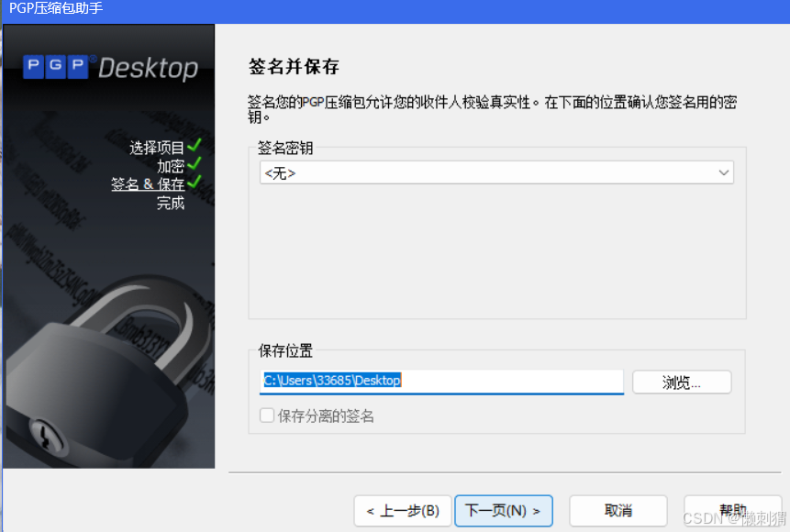
Task: Click the 签名 & 保存 sidebar step
Action: pos(148,183)
